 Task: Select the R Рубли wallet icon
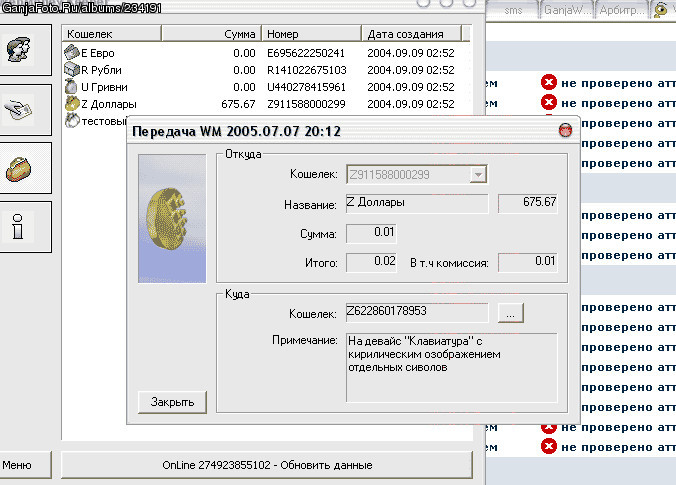point(71,69)
